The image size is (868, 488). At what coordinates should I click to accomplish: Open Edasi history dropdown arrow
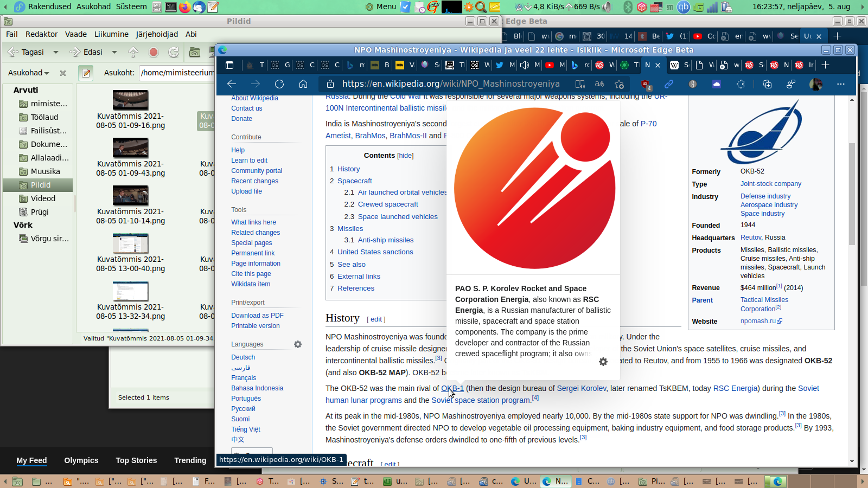click(x=114, y=52)
